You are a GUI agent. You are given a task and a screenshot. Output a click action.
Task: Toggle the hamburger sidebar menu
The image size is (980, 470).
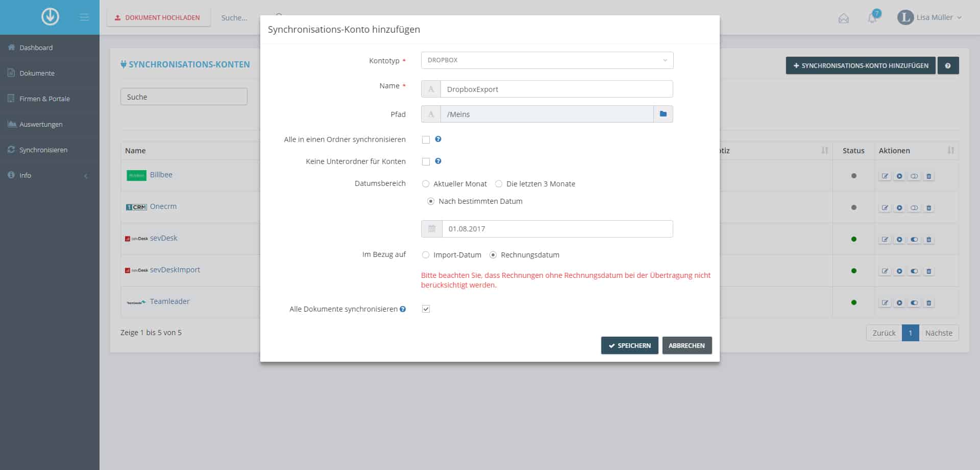(84, 17)
